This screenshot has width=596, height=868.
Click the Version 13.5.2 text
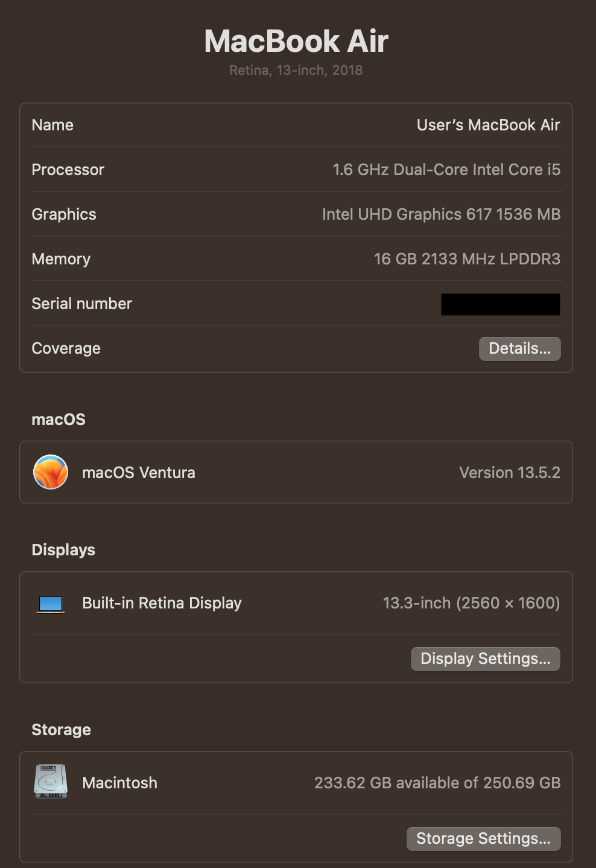tap(509, 473)
